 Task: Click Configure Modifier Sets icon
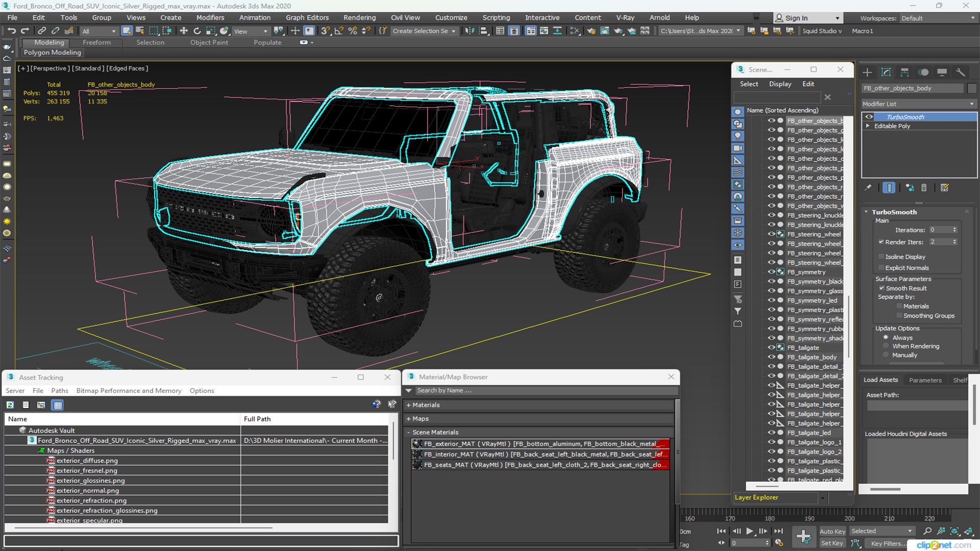pyautogui.click(x=945, y=188)
